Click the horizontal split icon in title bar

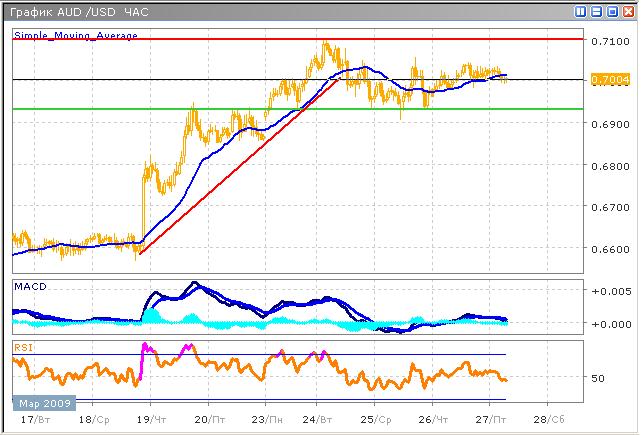click(x=597, y=12)
